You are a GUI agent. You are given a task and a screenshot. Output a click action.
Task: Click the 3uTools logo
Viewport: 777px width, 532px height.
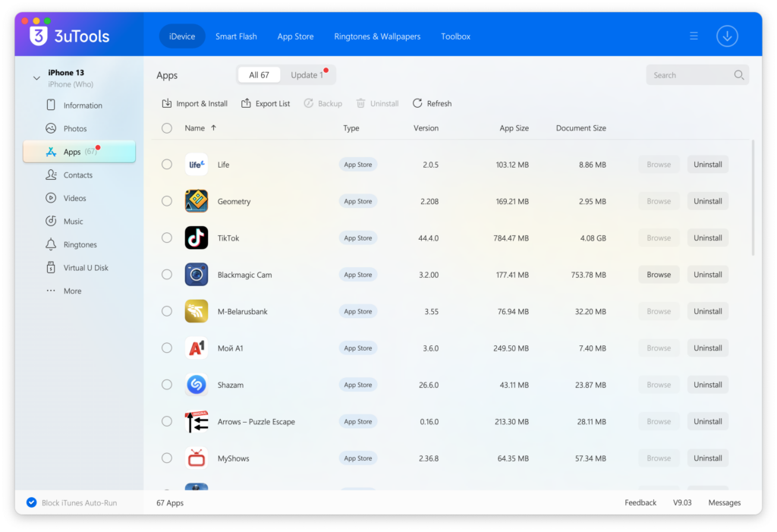(x=69, y=36)
